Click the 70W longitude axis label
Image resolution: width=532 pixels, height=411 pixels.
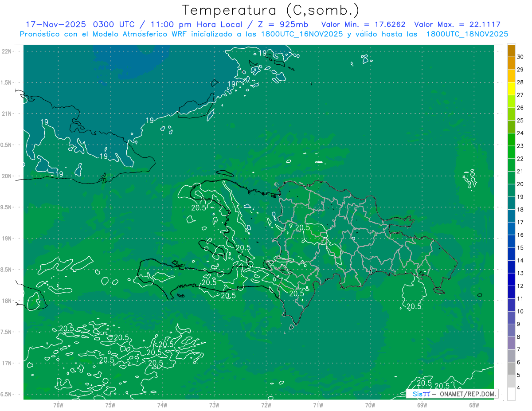point(370,405)
